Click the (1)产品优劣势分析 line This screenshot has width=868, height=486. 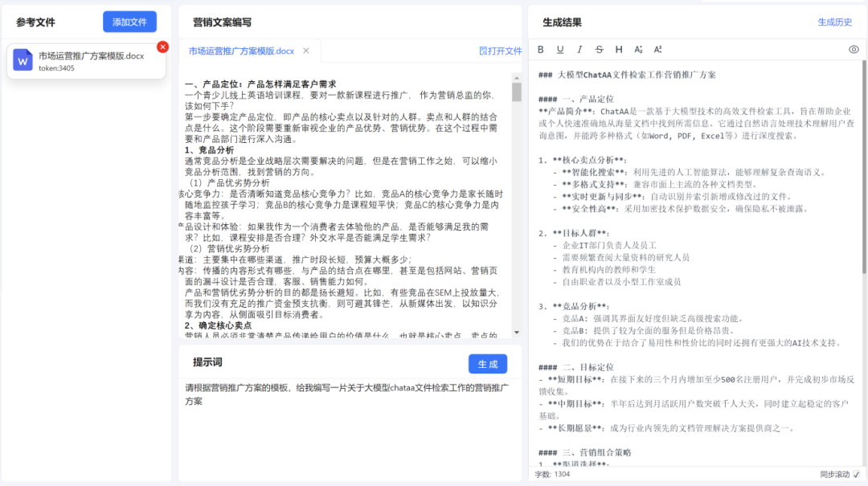(229, 182)
